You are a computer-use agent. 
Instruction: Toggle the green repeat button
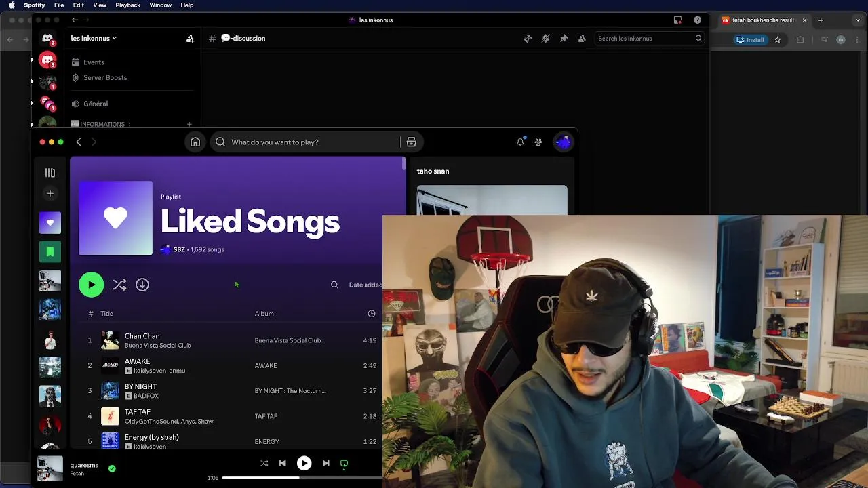[344, 464]
